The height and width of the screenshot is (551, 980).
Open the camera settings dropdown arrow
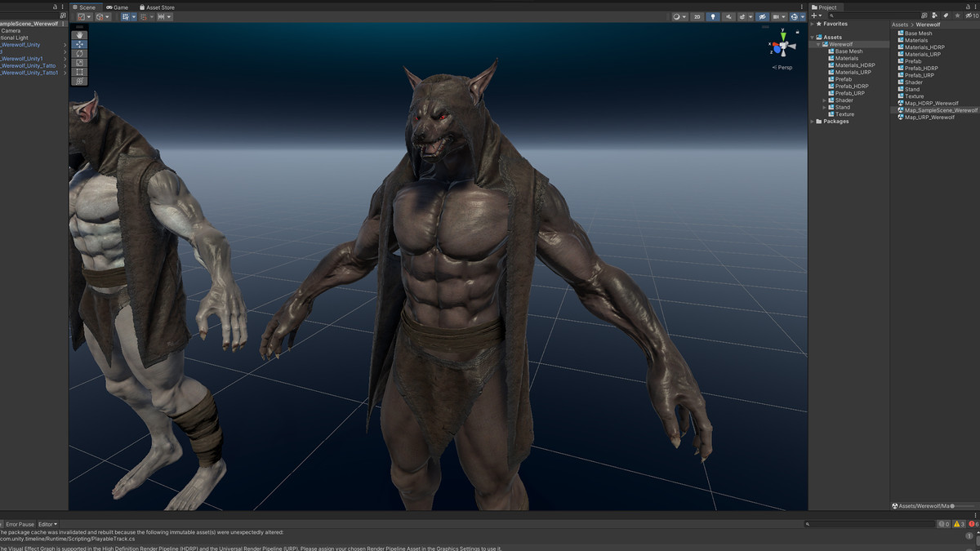coord(784,16)
